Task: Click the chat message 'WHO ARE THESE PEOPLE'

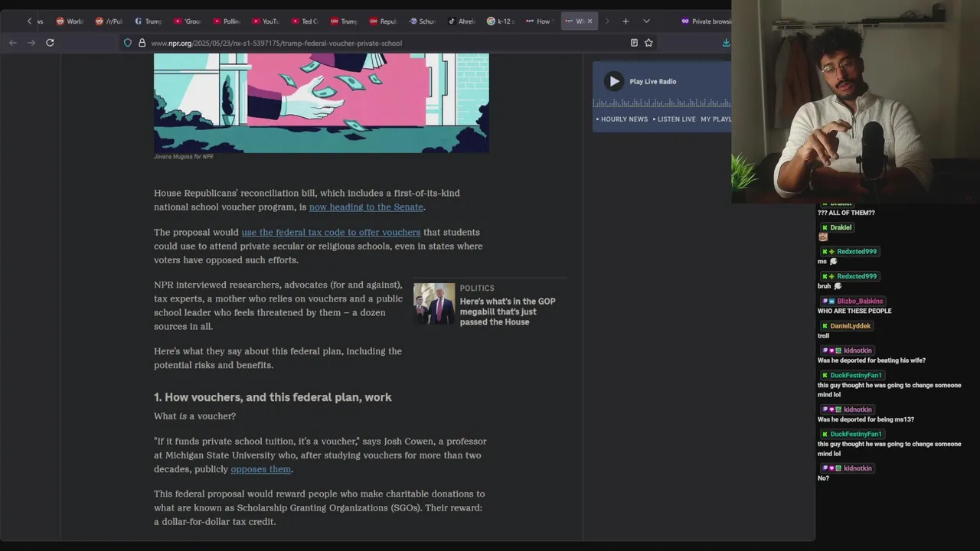Action: click(x=854, y=311)
